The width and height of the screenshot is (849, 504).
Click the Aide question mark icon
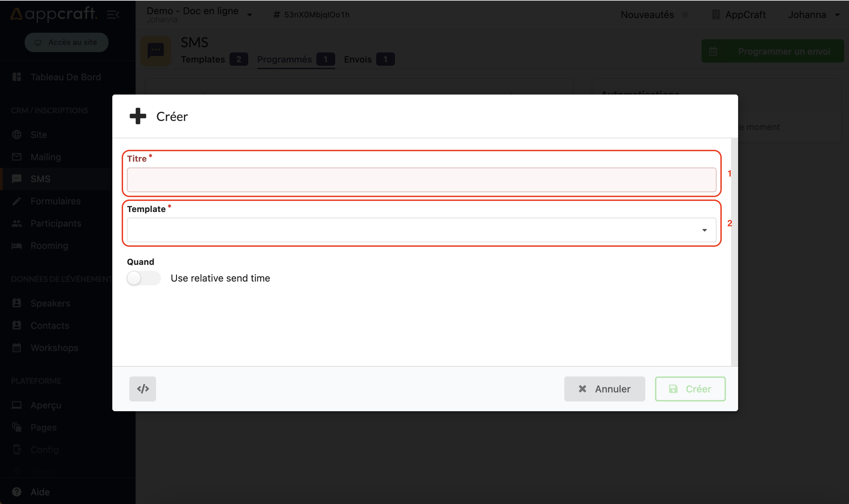[16, 492]
